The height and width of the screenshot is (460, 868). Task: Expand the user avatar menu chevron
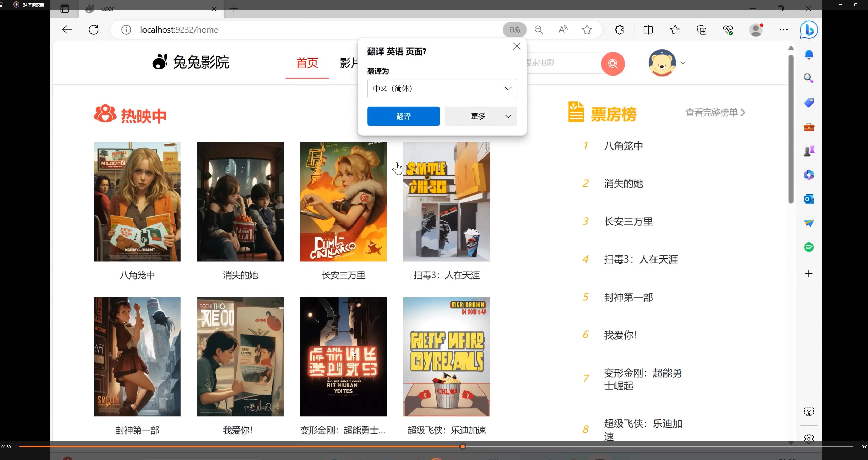click(683, 63)
